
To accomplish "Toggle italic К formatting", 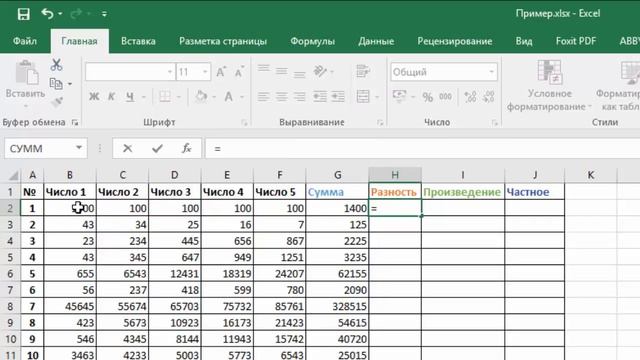I will tap(111, 97).
